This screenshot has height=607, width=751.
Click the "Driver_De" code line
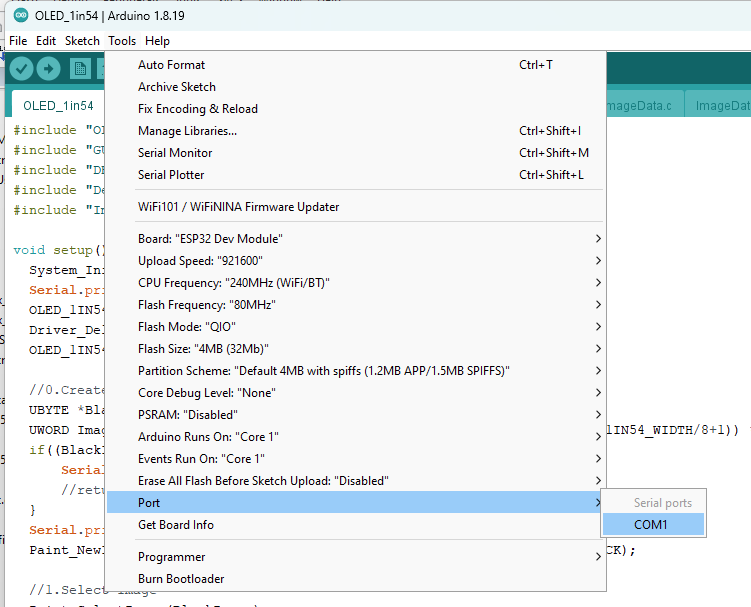tap(67, 330)
